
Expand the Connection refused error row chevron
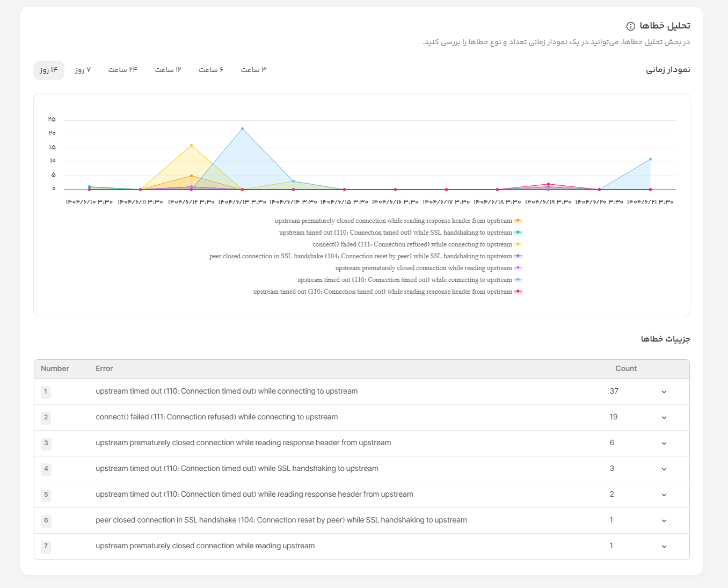tap(664, 418)
